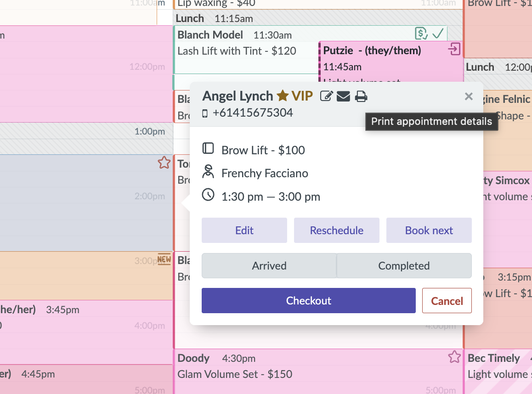The image size is (532, 394).
Task: Click Cancel to cancel the appointment
Action: [447, 300]
